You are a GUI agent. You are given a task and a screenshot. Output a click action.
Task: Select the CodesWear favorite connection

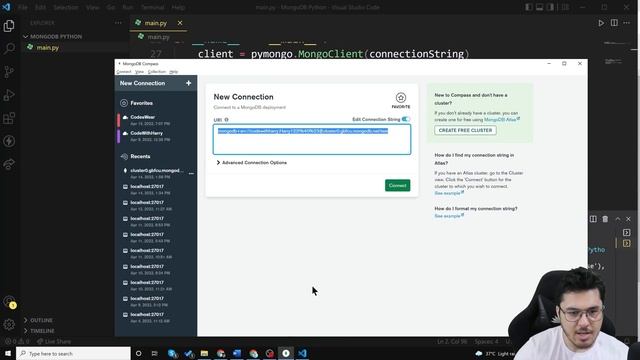(x=156, y=120)
